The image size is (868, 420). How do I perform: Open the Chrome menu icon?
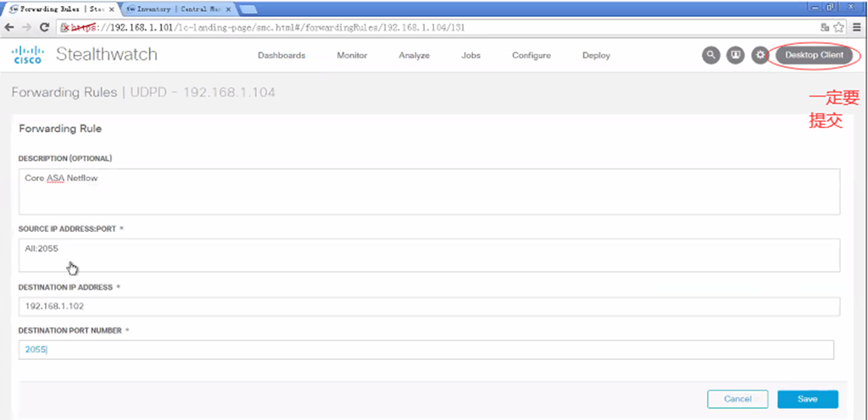(x=857, y=27)
